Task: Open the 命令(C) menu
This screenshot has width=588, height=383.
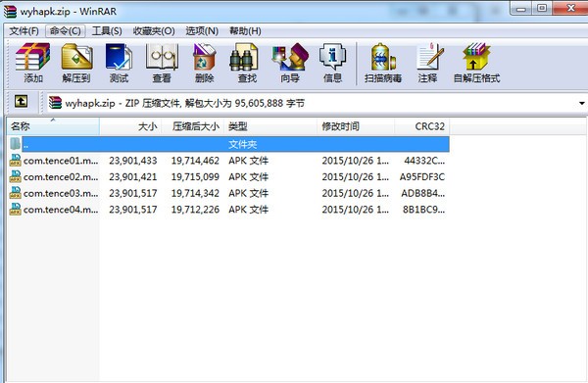Action: [x=66, y=30]
